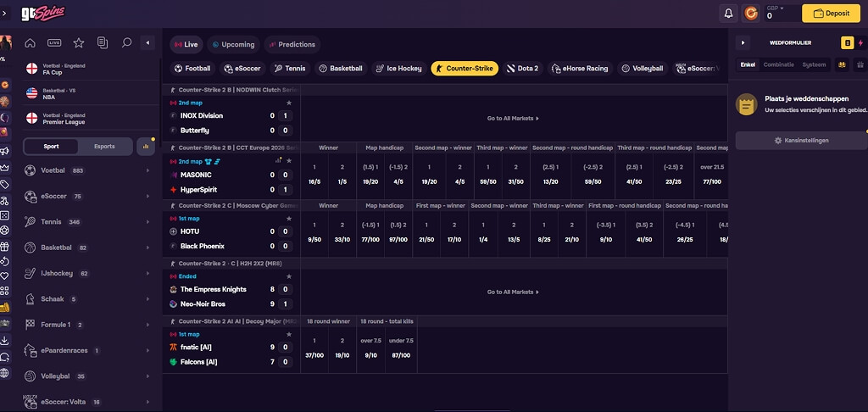Favorite the fnatic [AI] match star
The width and height of the screenshot is (868, 412).
(288, 335)
